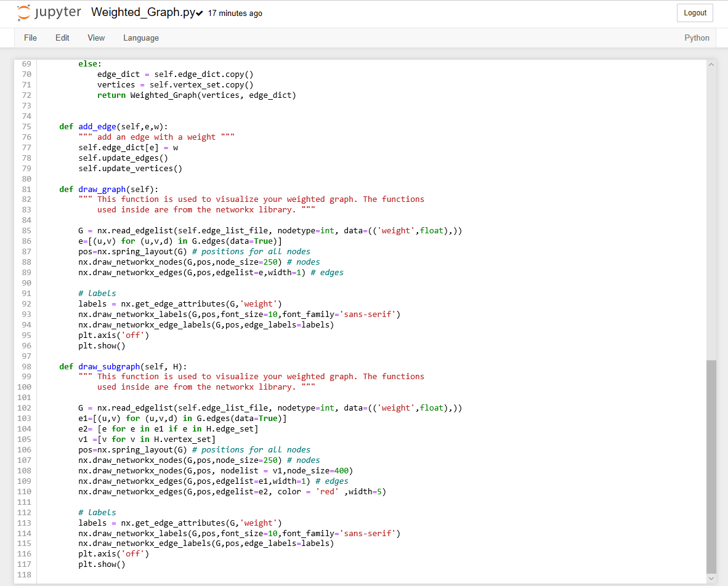Click the Python language indicator
The width and height of the screenshot is (728, 586).
pos(697,38)
